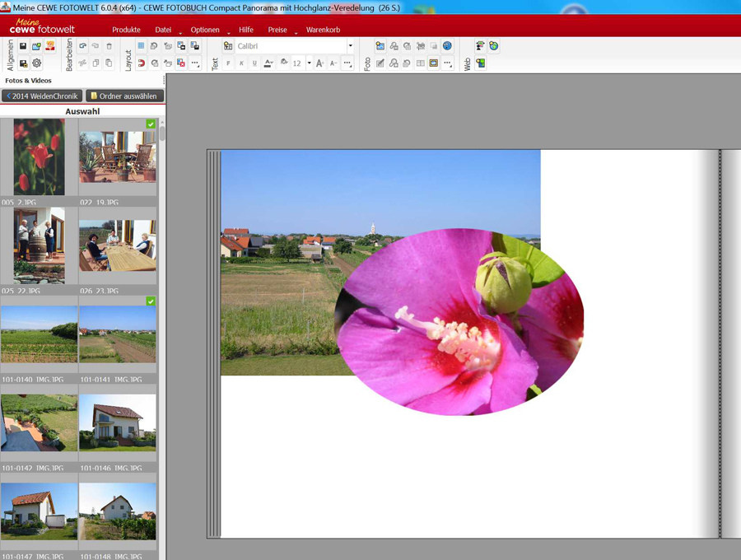Click the Ordner auswählen button
This screenshot has width=741, height=560.
(x=124, y=96)
